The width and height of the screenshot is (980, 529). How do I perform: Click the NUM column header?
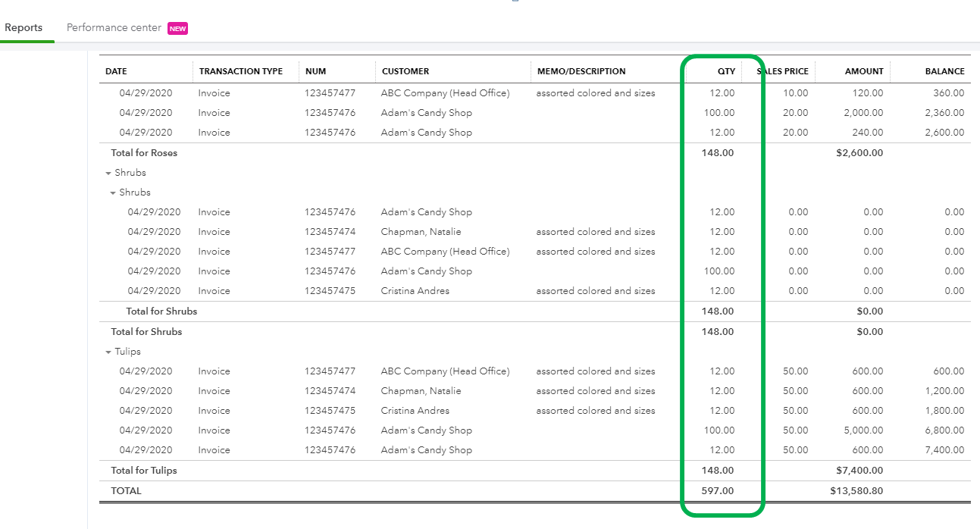click(x=315, y=71)
